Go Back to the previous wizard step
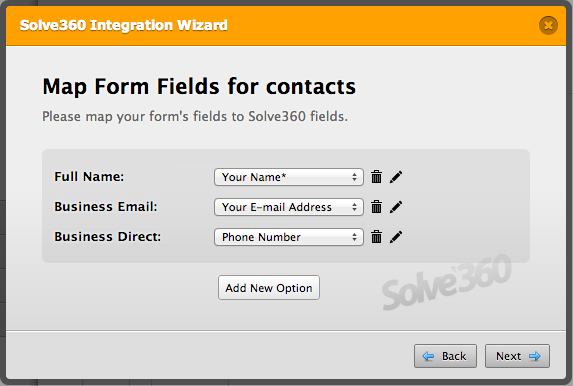The image size is (573, 386). pyautogui.click(x=445, y=356)
